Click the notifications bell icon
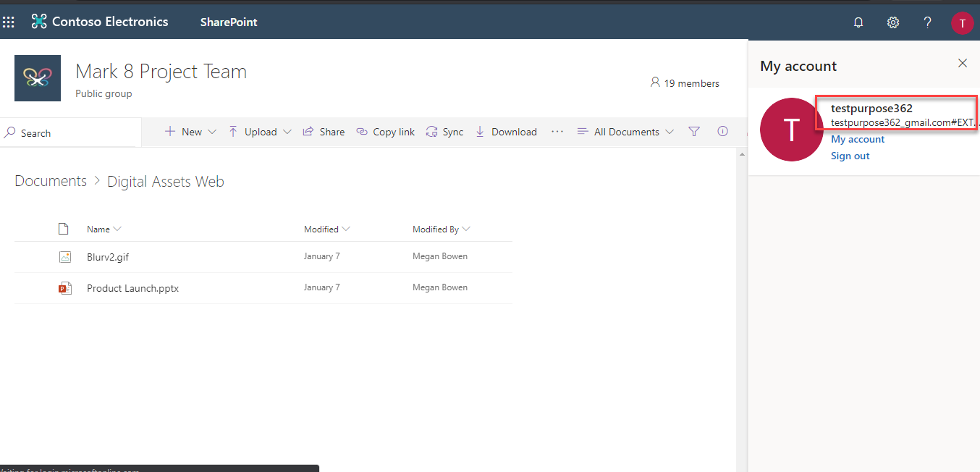The width and height of the screenshot is (980, 472). point(858,22)
